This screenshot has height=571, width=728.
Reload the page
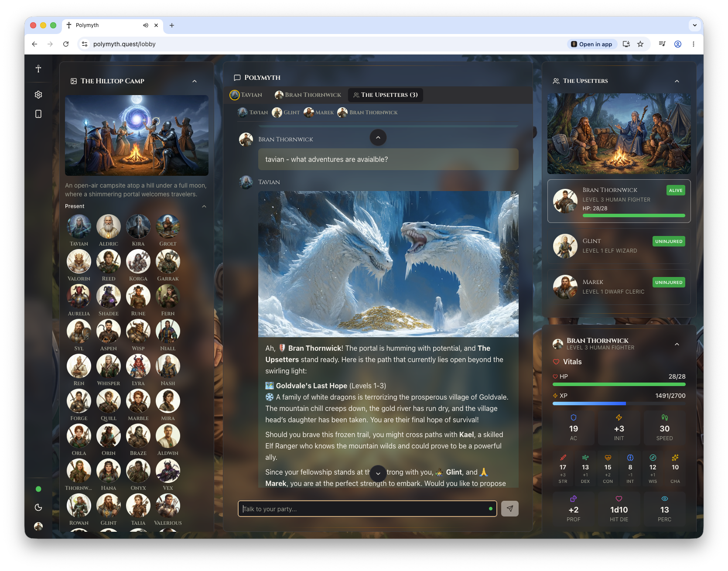tap(66, 44)
